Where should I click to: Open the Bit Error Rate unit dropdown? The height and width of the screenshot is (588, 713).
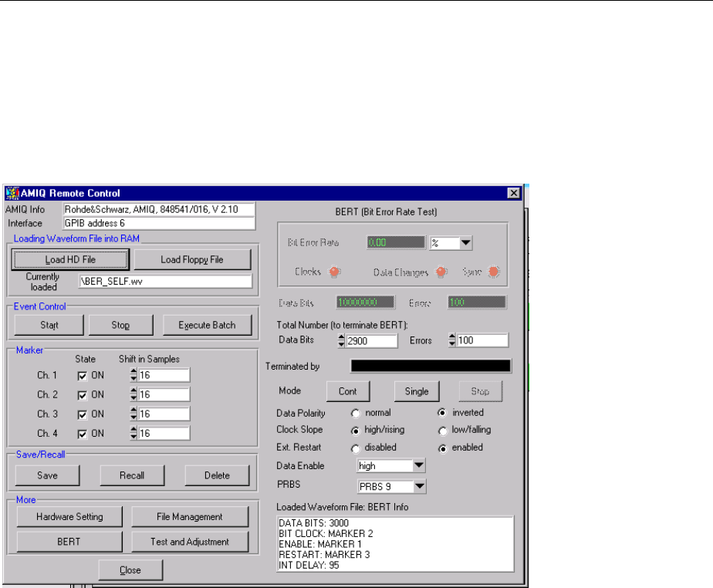point(465,243)
